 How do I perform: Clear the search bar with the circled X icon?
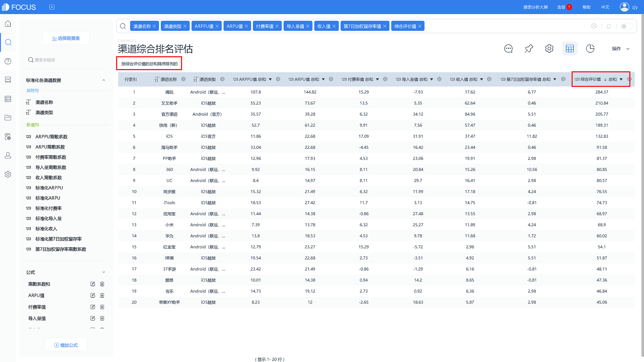(594, 26)
